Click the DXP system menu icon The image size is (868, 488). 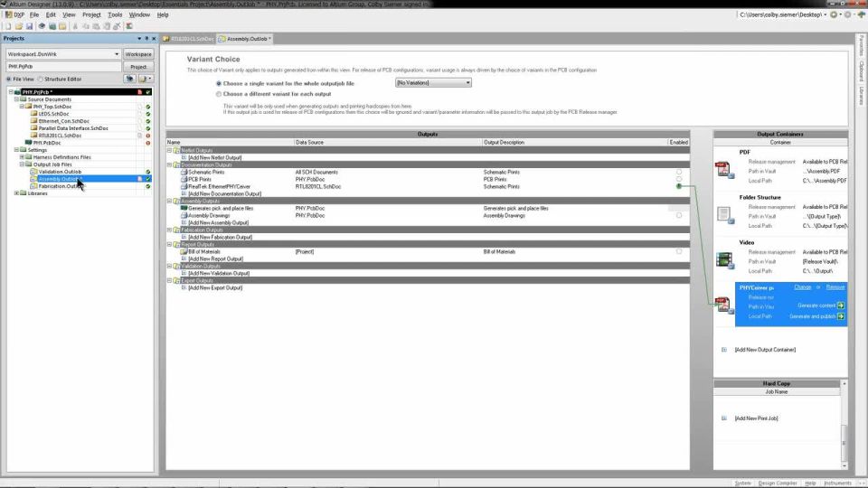[x=8, y=14]
